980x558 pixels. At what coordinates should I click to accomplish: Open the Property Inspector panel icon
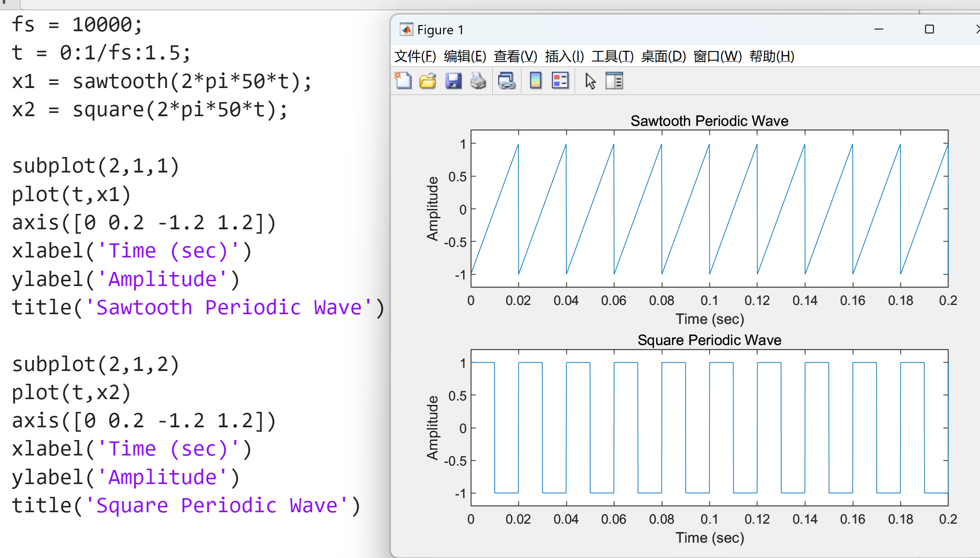614,81
